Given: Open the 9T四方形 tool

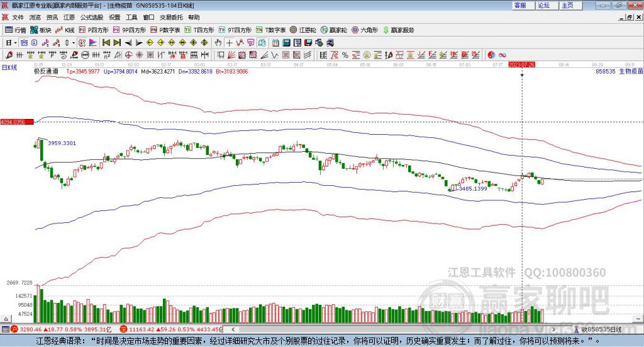Looking at the screenshot, I should [x=235, y=30].
